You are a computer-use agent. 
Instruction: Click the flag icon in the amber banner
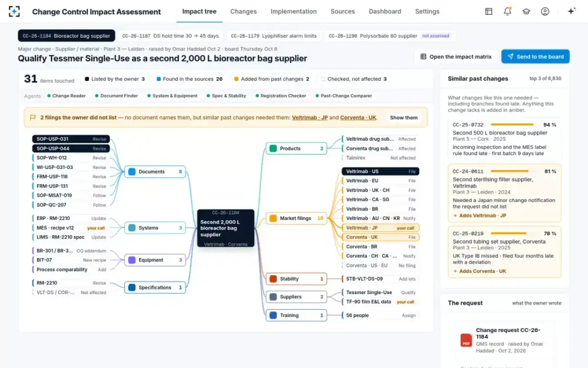pyautogui.click(x=33, y=118)
